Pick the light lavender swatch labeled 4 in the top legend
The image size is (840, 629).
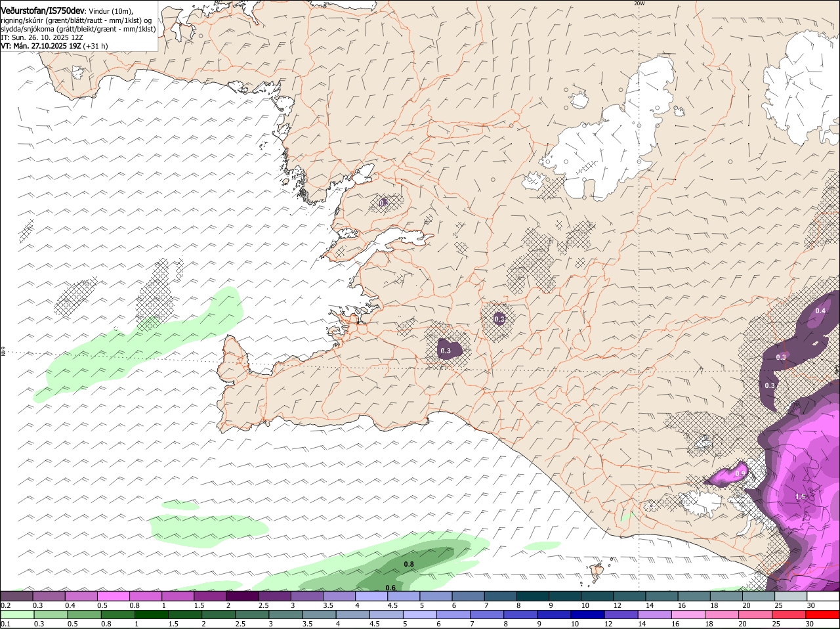tap(370, 596)
